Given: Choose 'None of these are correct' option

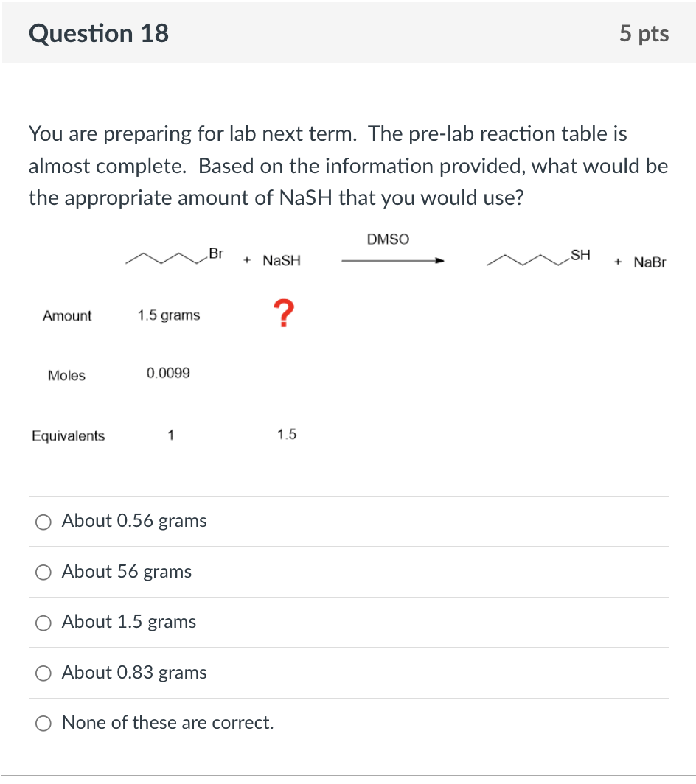Looking at the screenshot, I should click(x=43, y=724).
